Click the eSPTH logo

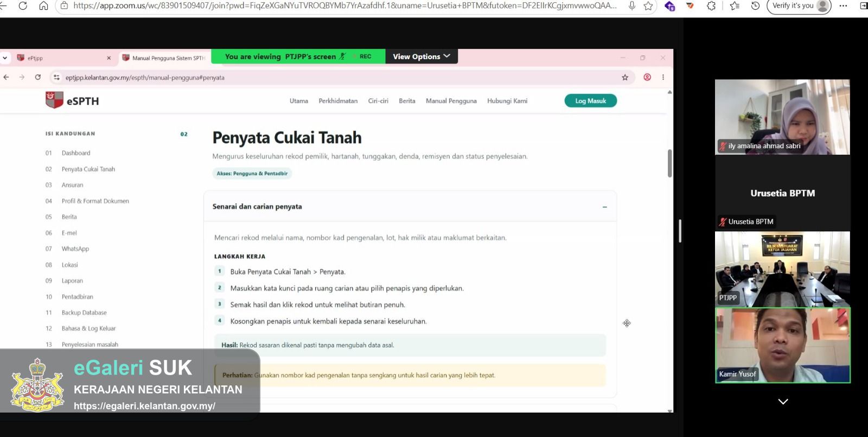(x=72, y=100)
